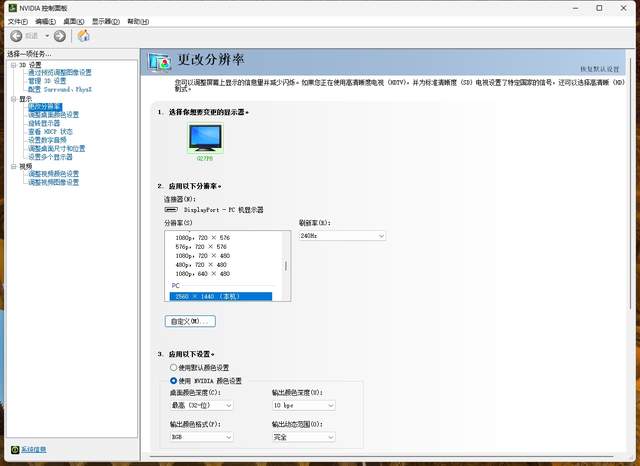Open 调整桌面尺寸和位置 in task tree
This screenshot has width=640, height=466.
(x=57, y=149)
